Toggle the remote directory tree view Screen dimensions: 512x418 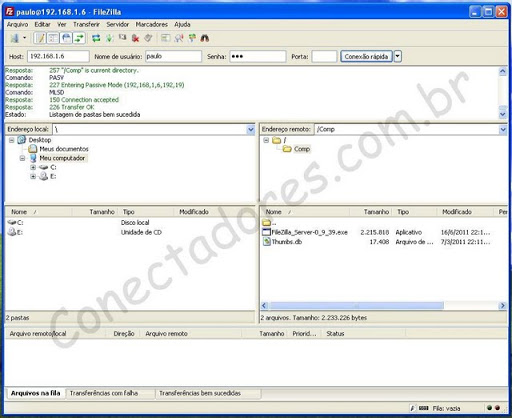(x=66, y=38)
